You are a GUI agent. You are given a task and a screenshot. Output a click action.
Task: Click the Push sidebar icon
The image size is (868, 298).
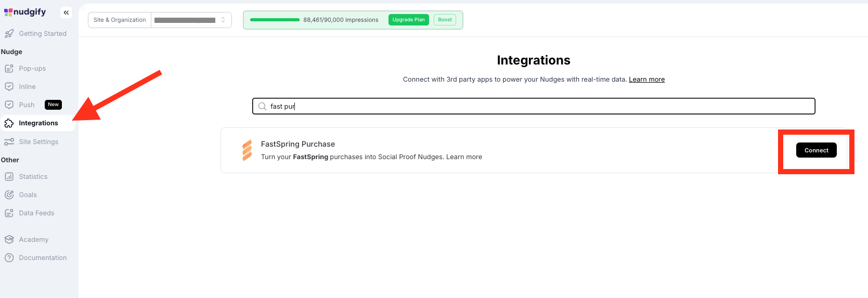click(9, 105)
